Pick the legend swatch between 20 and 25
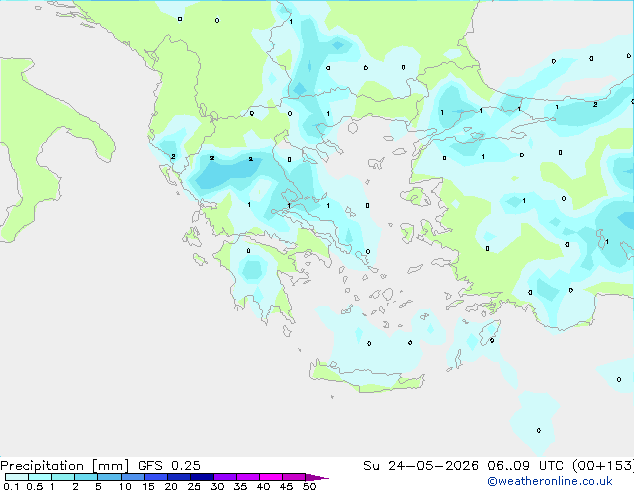634x490 pixels. click(x=179, y=477)
